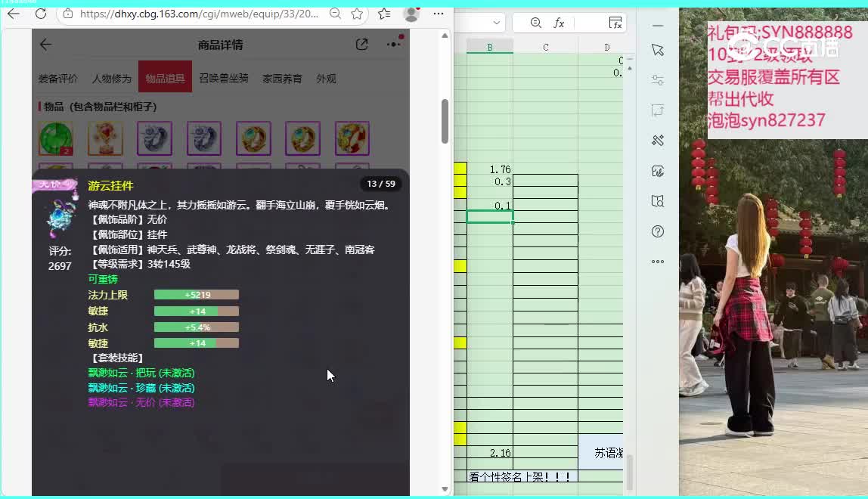Select the red heart trophy item
Image resolution: width=868 pixels, height=499 pixels.
[x=105, y=138]
